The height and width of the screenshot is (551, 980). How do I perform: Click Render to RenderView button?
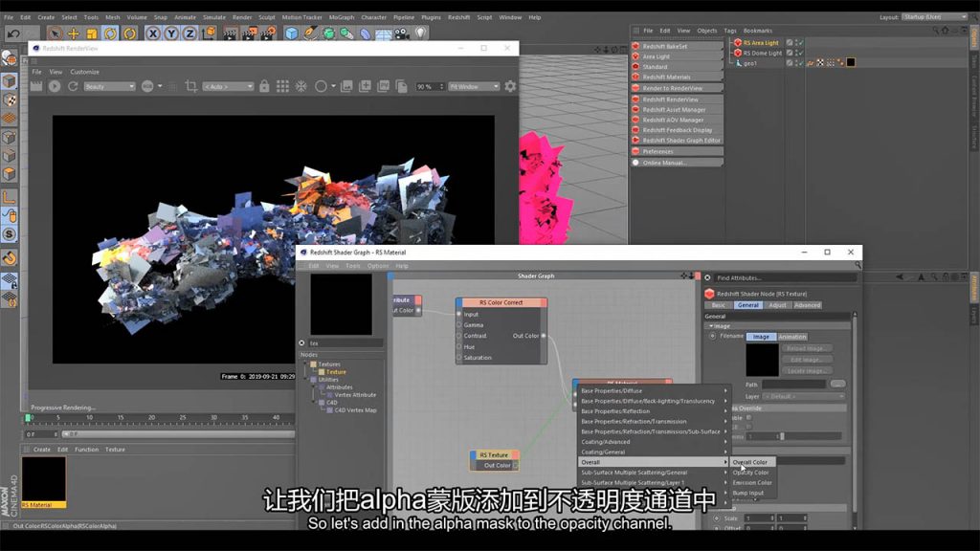677,88
